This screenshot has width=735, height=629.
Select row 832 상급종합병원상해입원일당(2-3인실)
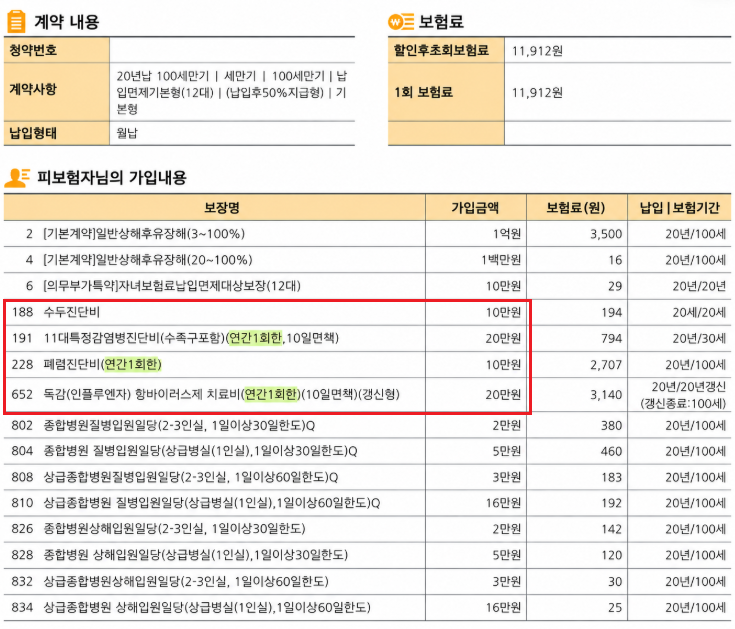click(x=368, y=582)
